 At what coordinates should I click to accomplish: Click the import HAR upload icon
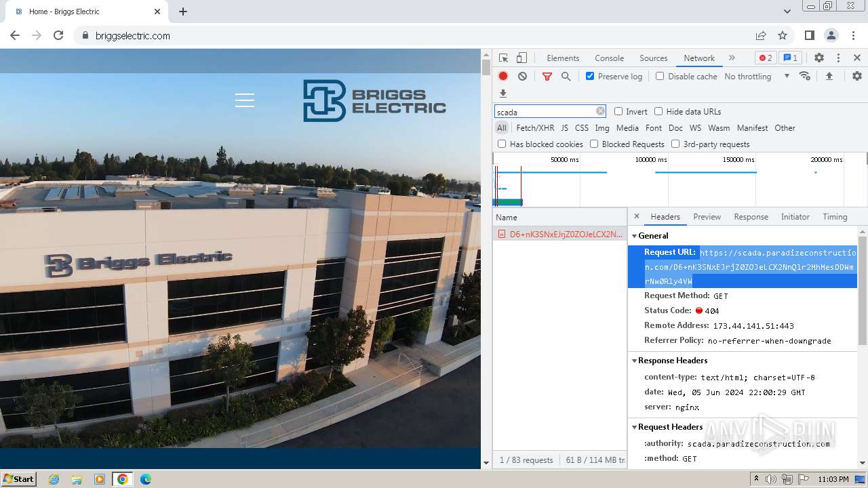829,77
